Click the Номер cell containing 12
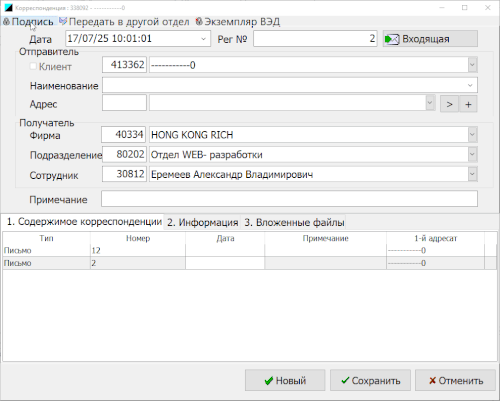This screenshot has width=500, height=401. (x=138, y=250)
